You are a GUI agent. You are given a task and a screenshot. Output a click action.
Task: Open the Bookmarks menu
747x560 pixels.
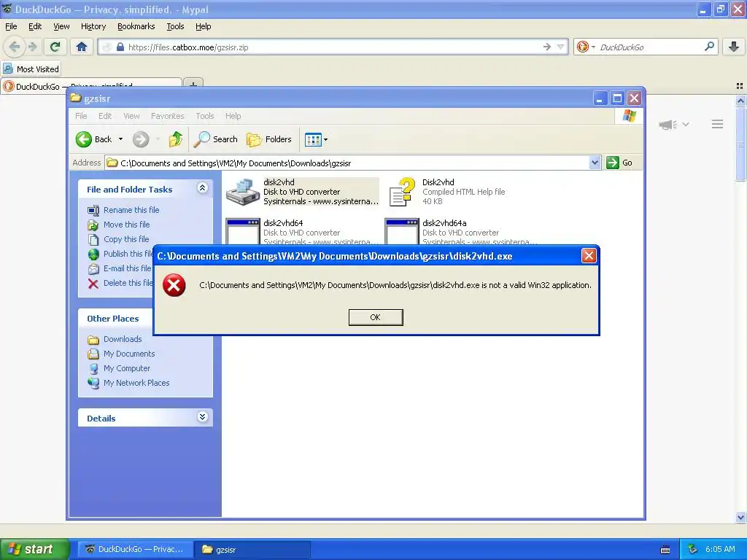click(136, 26)
